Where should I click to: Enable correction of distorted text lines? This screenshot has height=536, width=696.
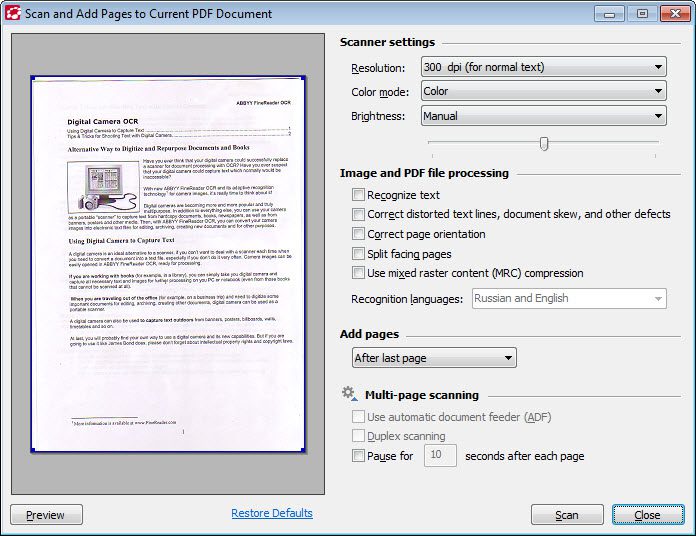coord(358,214)
